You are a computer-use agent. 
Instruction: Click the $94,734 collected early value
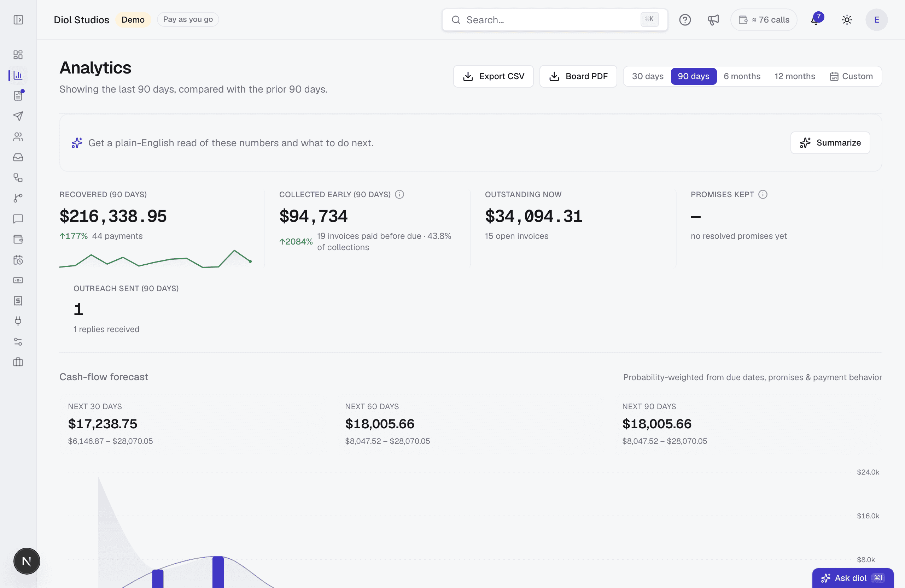(x=313, y=216)
